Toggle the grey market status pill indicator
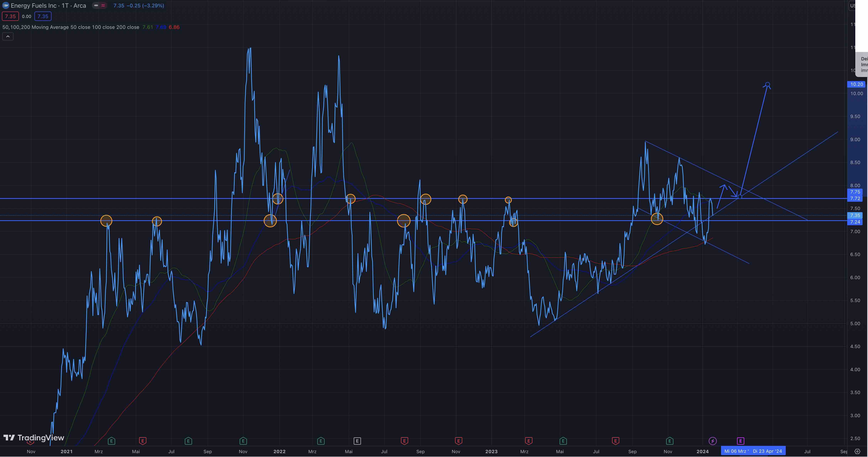This screenshot has height=457, width=868. [96, 5]
